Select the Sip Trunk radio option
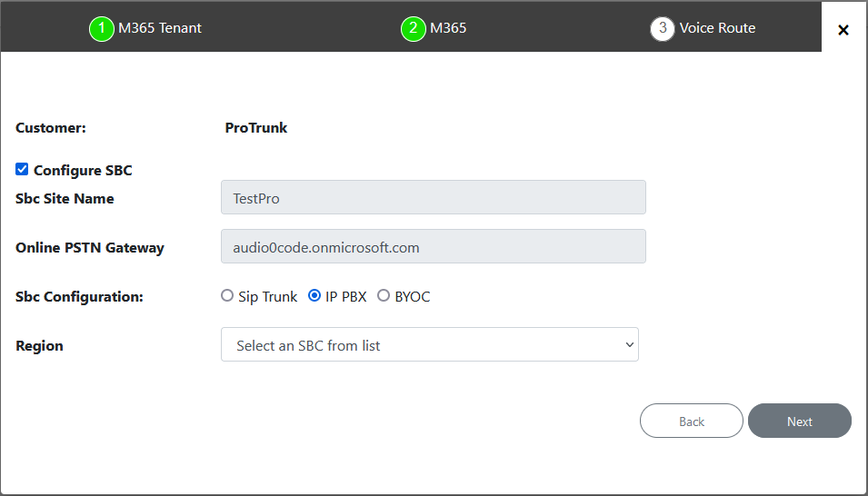The height and width of the screenshot is (496, 868). click(x=227, y=296)
